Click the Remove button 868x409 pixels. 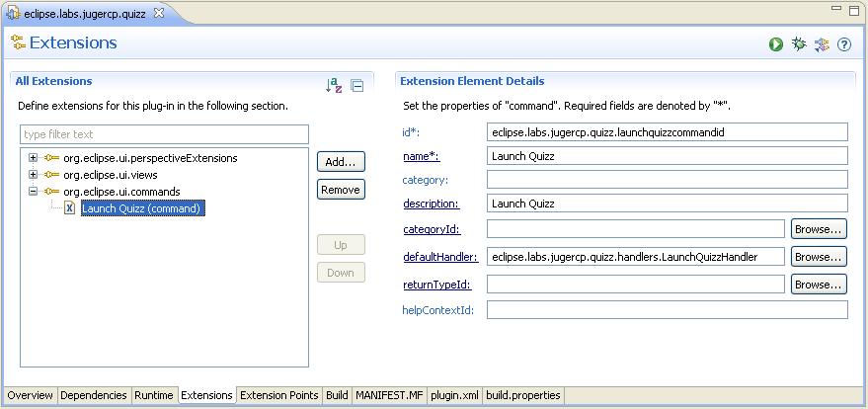341,189
